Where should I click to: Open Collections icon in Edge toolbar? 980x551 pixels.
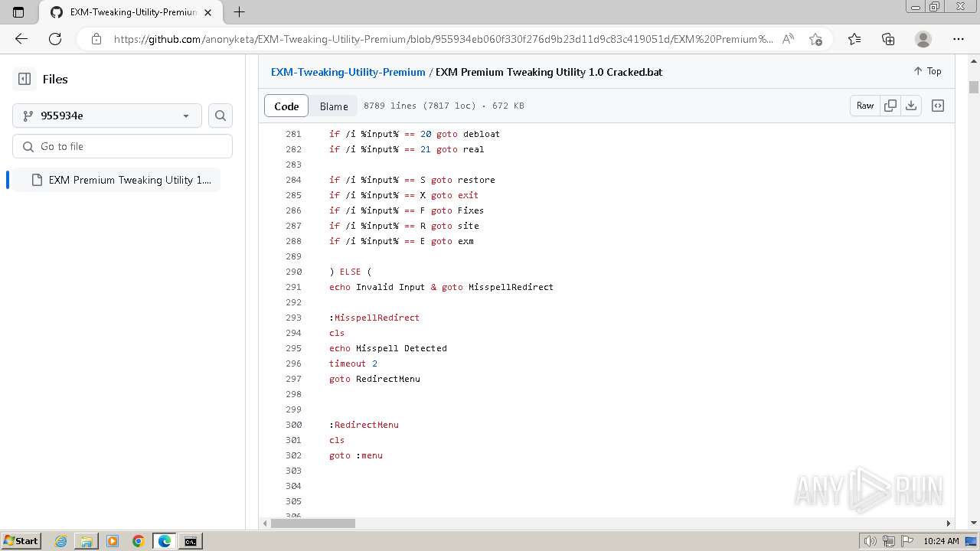888,39
